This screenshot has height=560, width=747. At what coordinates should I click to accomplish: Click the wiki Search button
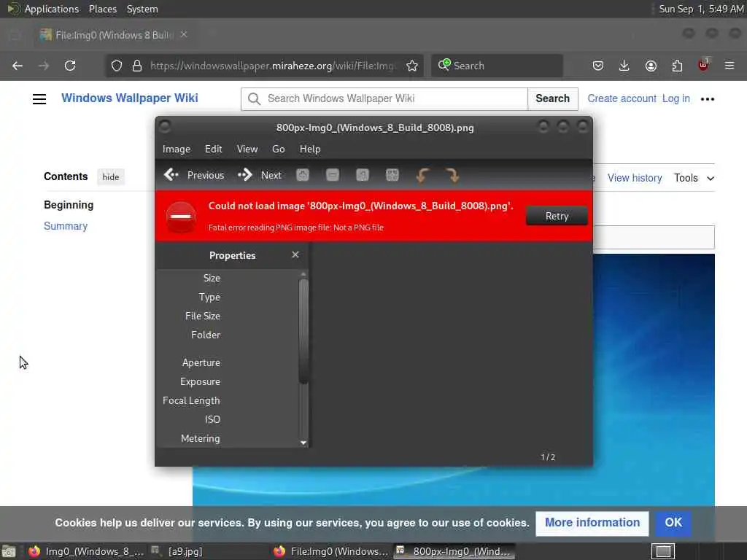pos(553,98)
